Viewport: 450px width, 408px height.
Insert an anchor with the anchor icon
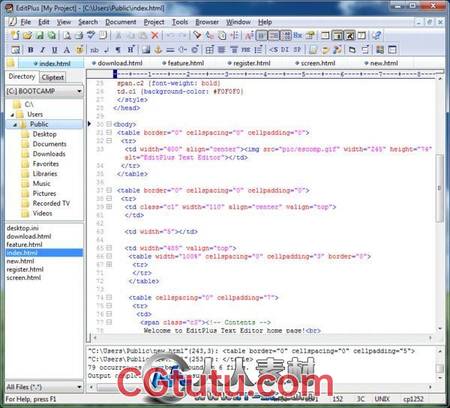tap(158, 50)
